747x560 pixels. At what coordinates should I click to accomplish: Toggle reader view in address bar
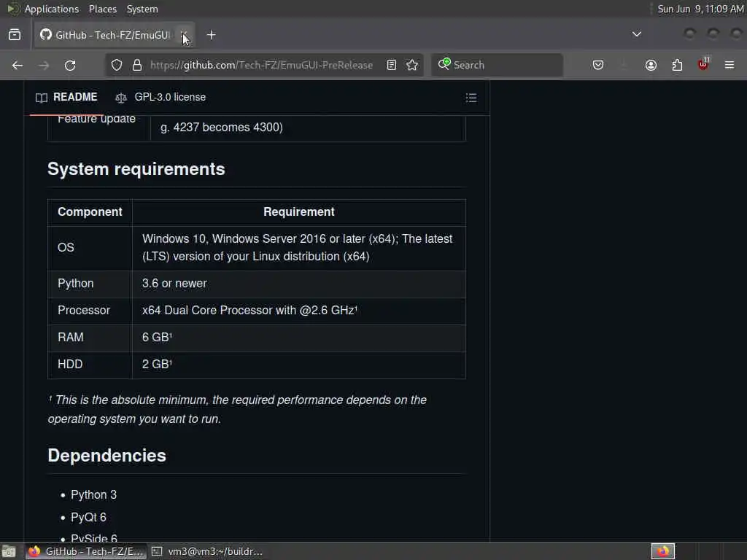pyautogui.click(x=392, y=65)
